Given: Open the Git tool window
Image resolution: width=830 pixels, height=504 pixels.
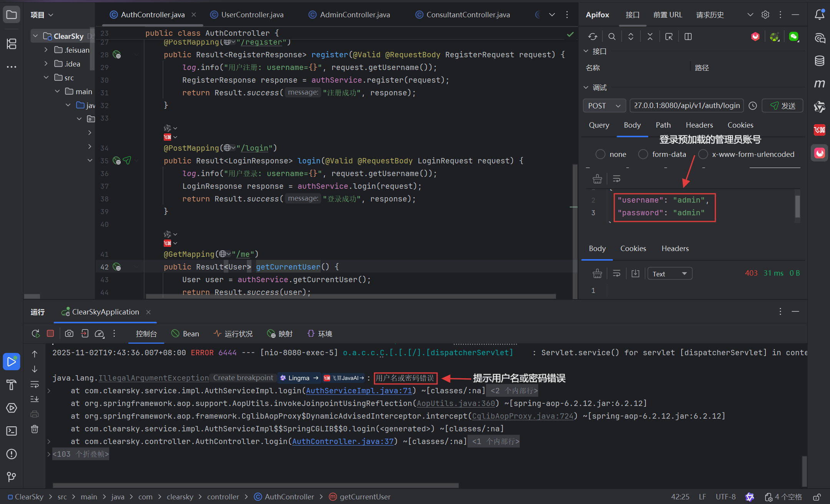Looking at the screenshot, I should tap(12, 477).
